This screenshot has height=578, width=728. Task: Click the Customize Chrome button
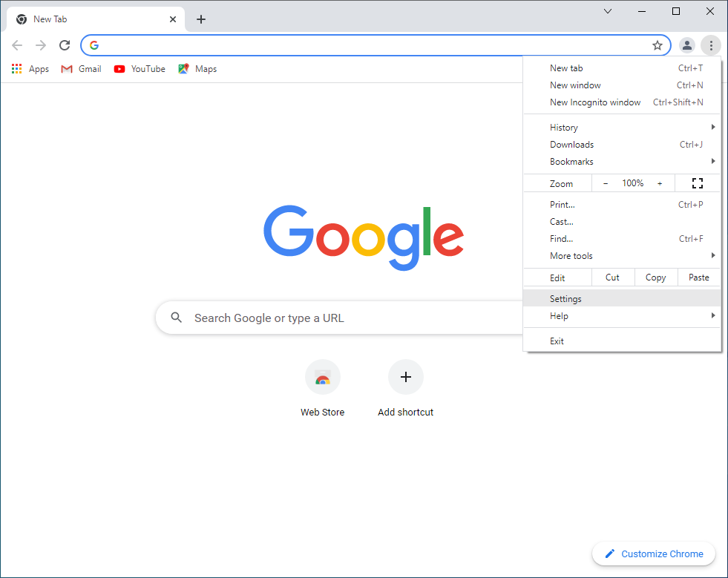coord(653,554)
